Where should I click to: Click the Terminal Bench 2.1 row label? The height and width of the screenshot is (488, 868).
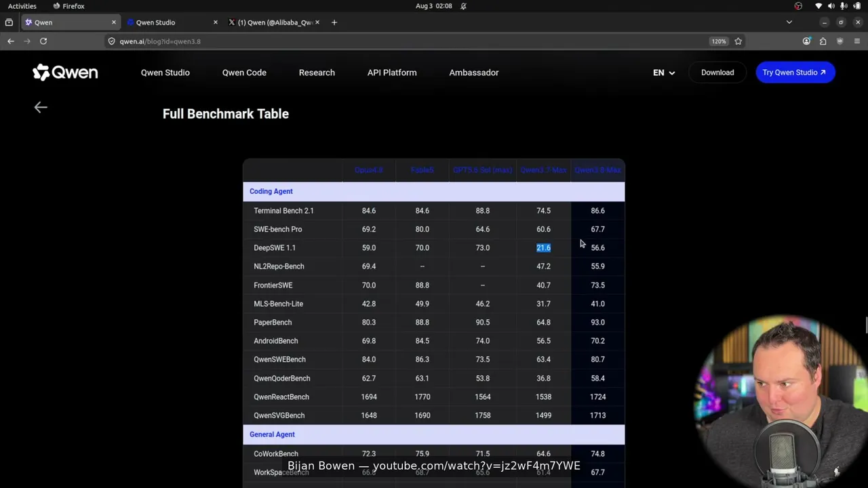[x=283, y=211]
